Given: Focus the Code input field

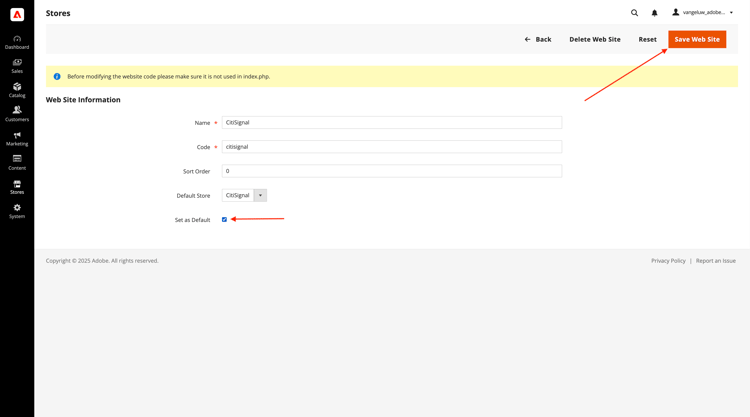Looking at the screenshot, I should coord(392,147).
